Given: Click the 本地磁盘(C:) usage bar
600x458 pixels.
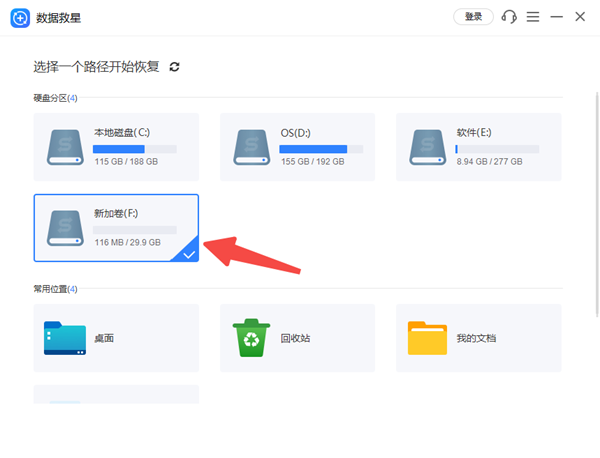Looking at the screenshot, I should point(135,149).
